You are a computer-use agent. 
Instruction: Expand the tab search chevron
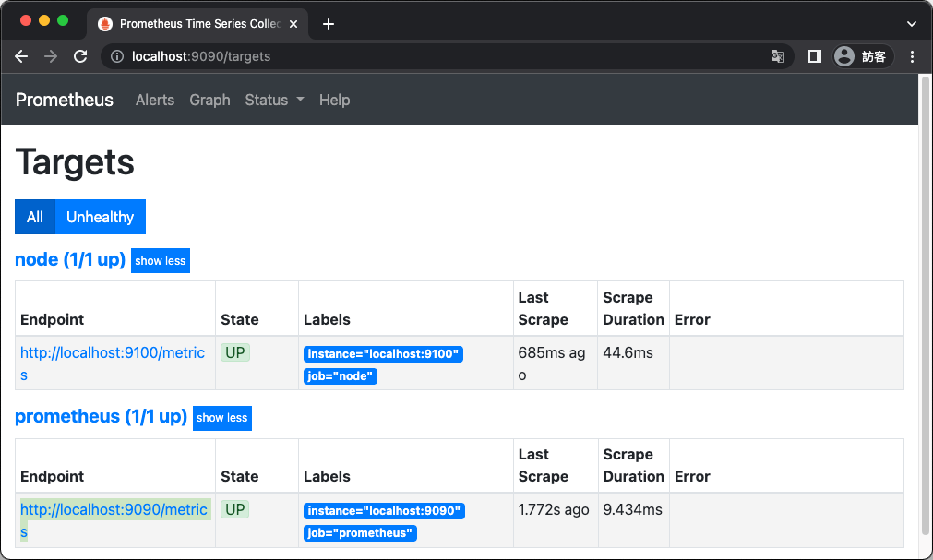[912, 24]
